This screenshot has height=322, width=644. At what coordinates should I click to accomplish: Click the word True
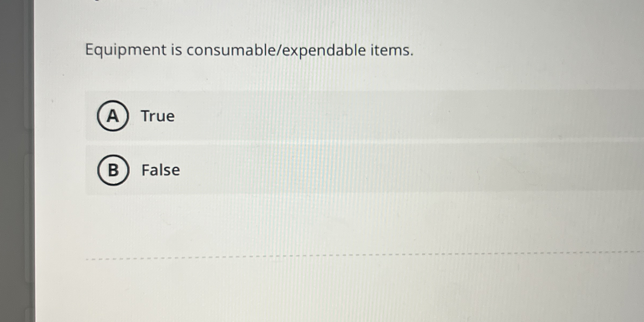coord(157,116)
